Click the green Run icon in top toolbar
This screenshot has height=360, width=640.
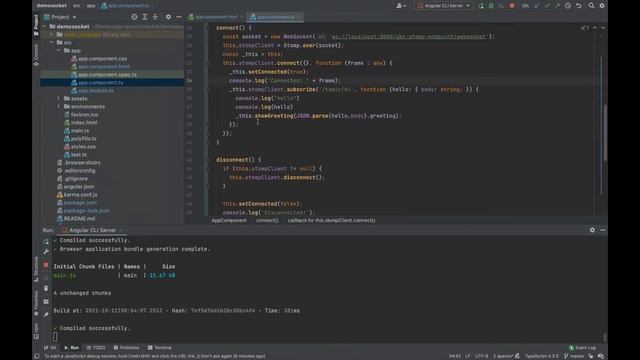tap(481, 6)
